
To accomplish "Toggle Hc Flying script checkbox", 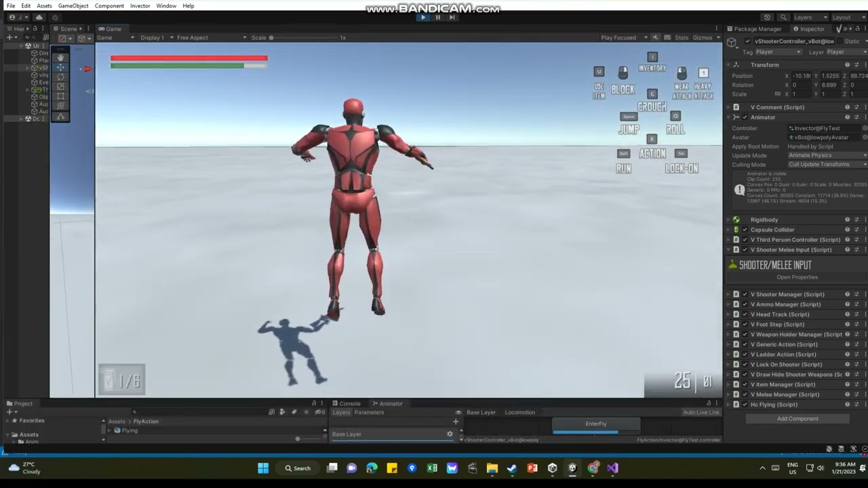I will [x=745, y=405].
